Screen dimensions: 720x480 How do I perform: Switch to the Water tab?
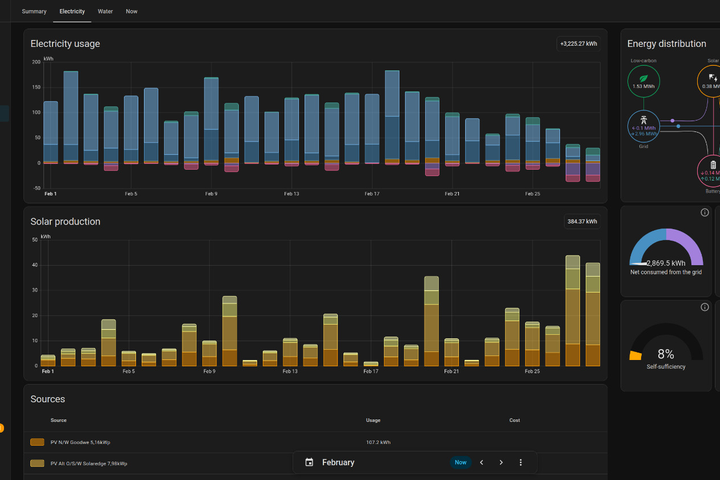pyautogui.click(x=105, y=11)
